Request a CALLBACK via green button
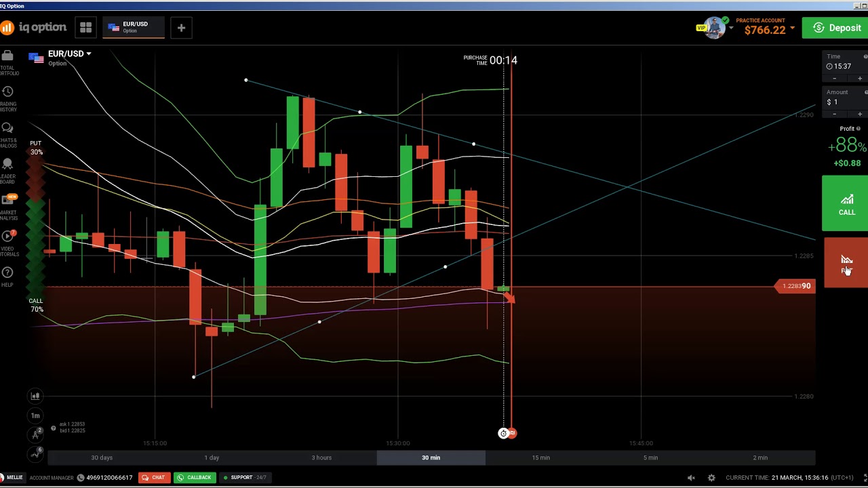Viewport: 868px width, 488px height. [x=195, y=478]
